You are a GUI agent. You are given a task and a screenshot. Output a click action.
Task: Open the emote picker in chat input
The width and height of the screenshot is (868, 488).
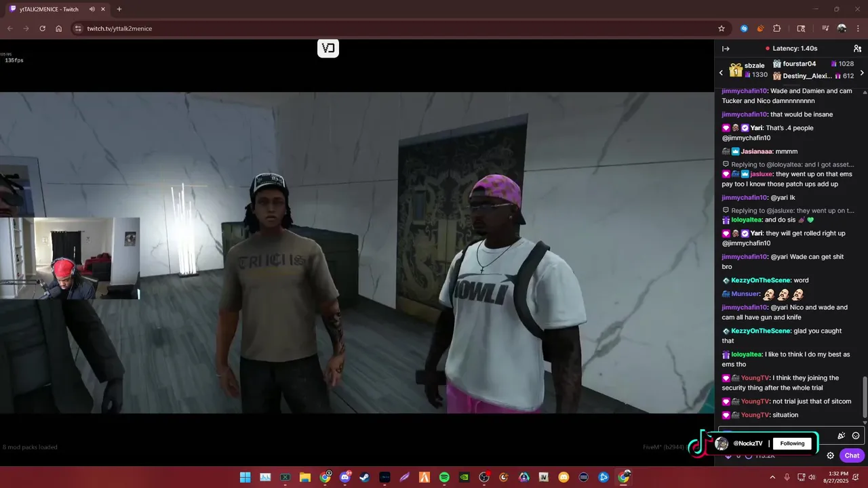(x=856, y=436)
